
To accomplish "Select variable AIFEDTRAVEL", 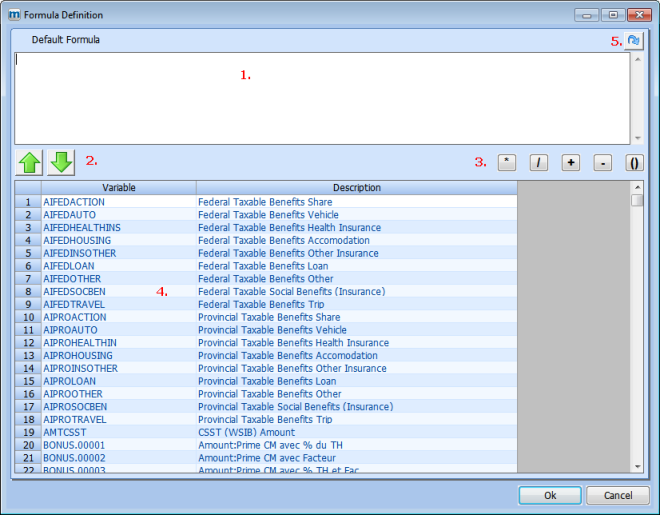I will pyautogui.click(x=74, y=304).
